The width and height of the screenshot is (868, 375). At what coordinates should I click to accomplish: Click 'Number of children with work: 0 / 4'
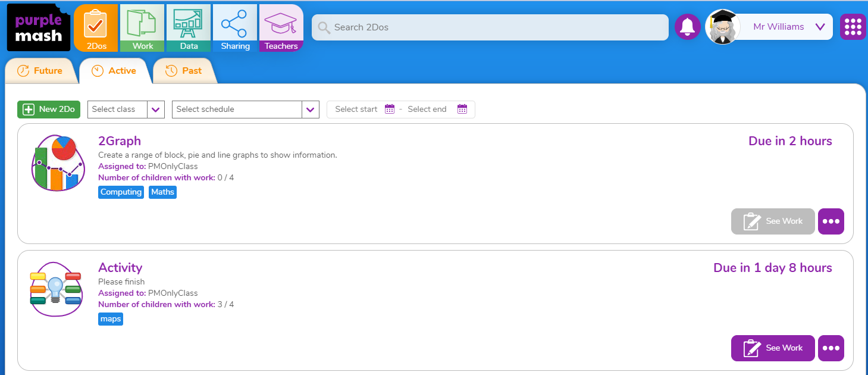coord(166,178)
